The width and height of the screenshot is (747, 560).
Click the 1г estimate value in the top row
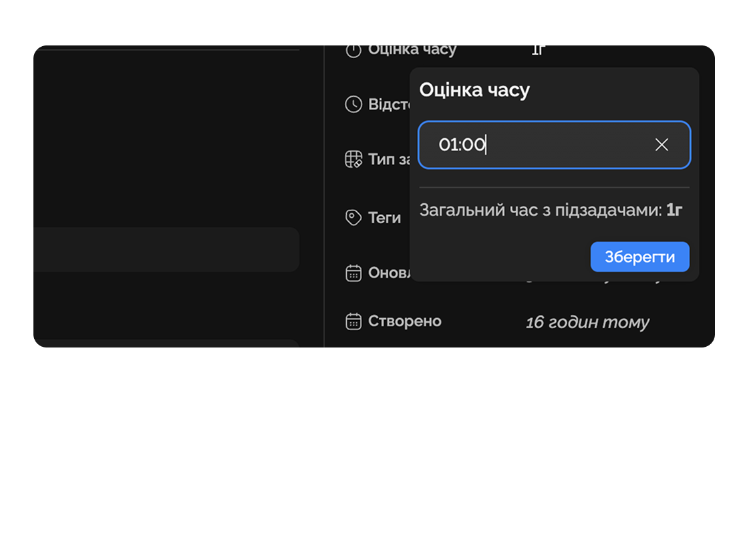[539, 50]
